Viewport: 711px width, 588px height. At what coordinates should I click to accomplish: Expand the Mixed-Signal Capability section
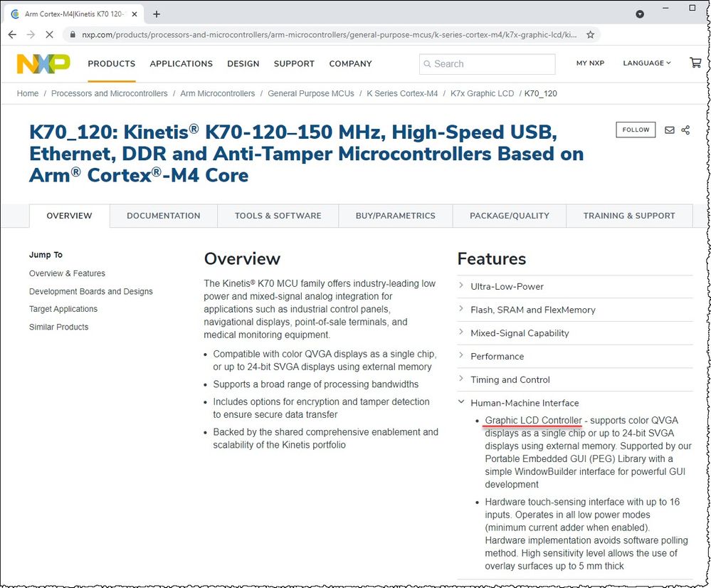tap(575, 333)
